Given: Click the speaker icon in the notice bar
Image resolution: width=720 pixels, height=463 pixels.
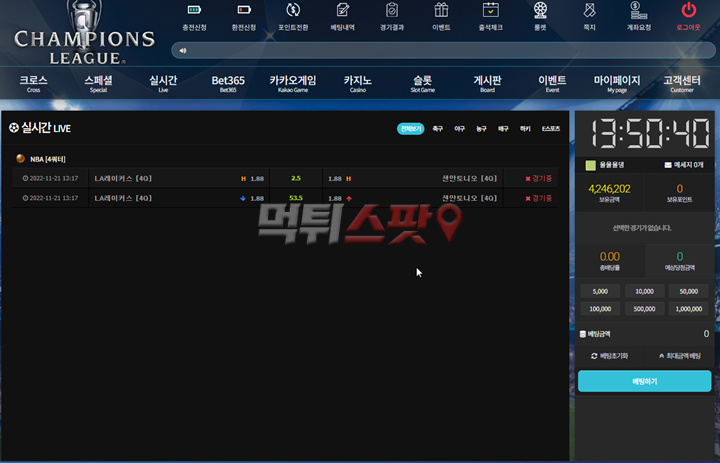Looking at the screenshot, I should (183, 51).
